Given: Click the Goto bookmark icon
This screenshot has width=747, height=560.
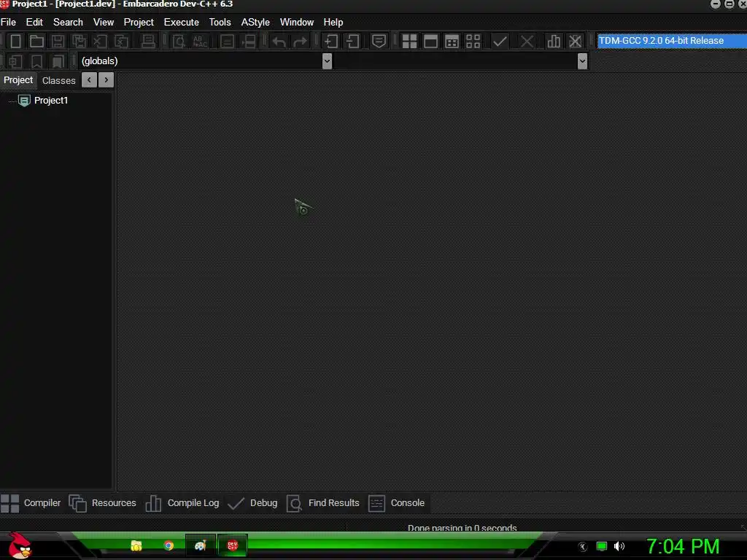Looking at the screenshot, I should 58,61.
